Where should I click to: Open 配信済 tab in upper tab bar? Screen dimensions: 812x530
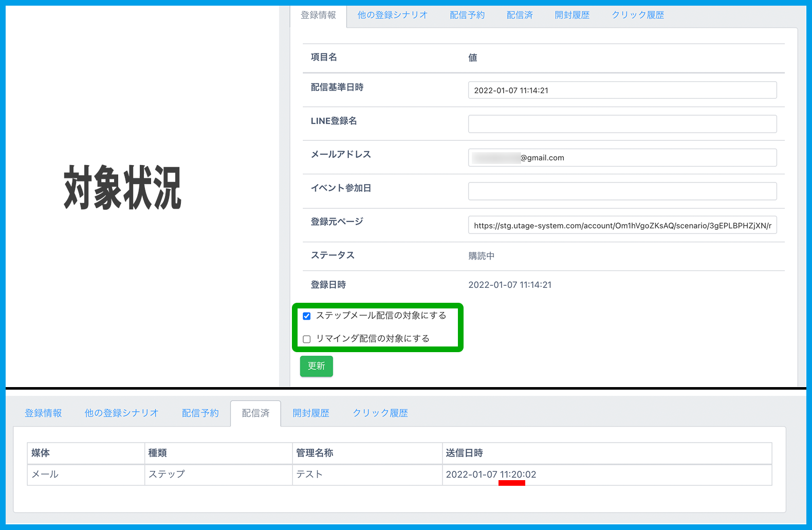[x=520, y=15]
